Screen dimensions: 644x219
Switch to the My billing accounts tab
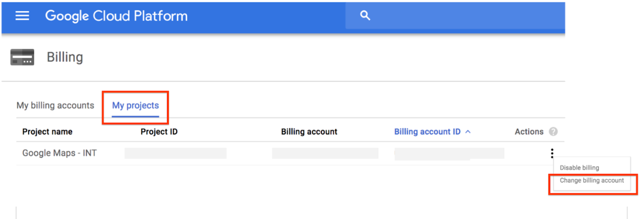point(55,105)
